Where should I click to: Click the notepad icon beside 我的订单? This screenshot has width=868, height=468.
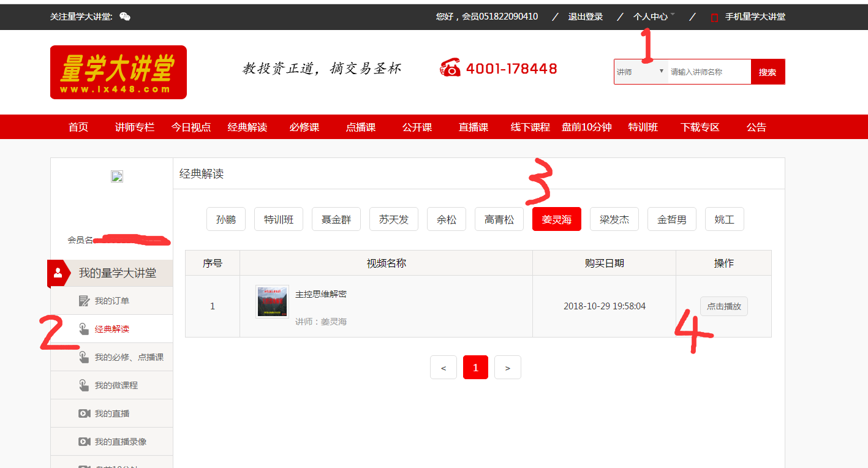85,301
